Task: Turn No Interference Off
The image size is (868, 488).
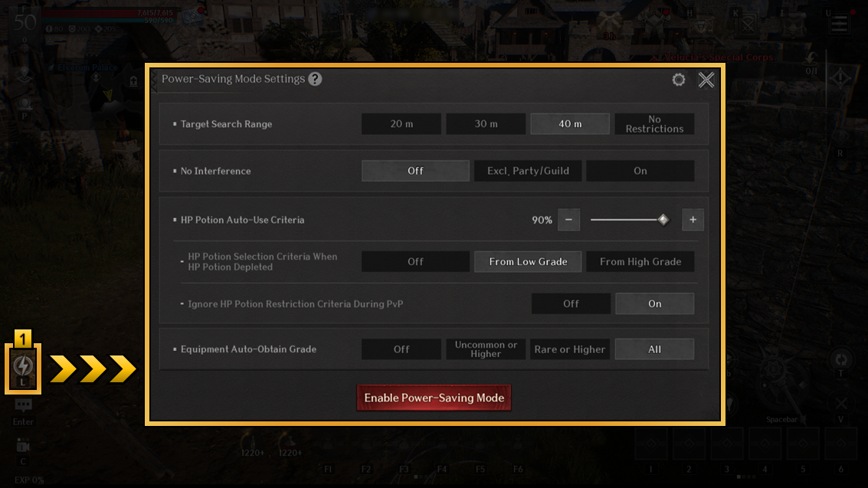Action: point(415,171)
